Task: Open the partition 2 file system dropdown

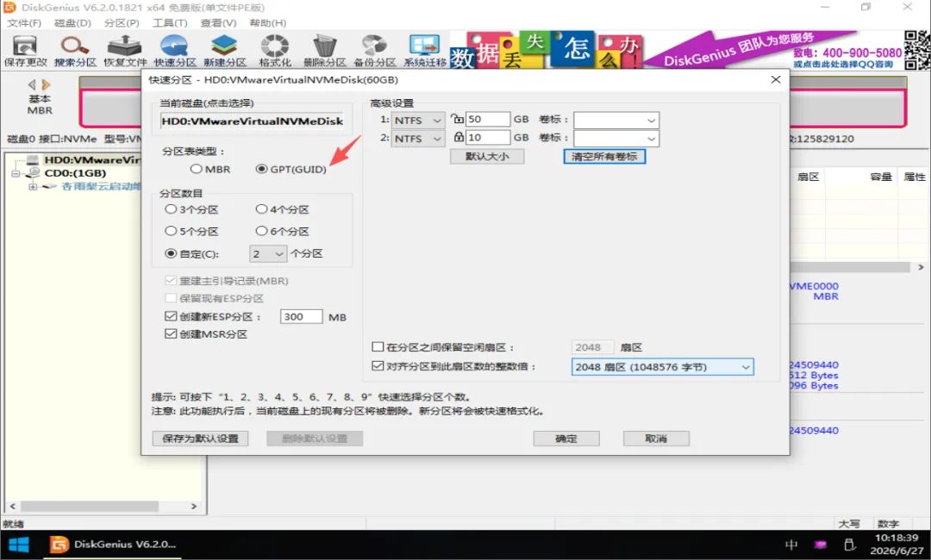Action: click(418, 138)
